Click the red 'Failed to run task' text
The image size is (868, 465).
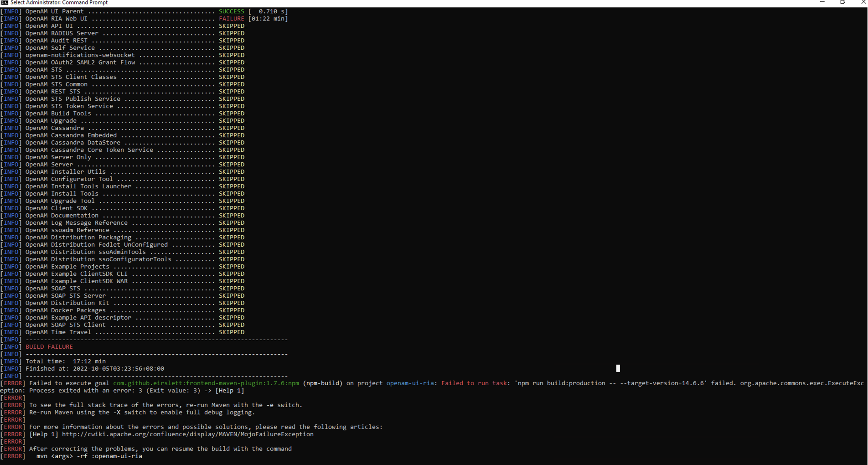pos(474,383)
